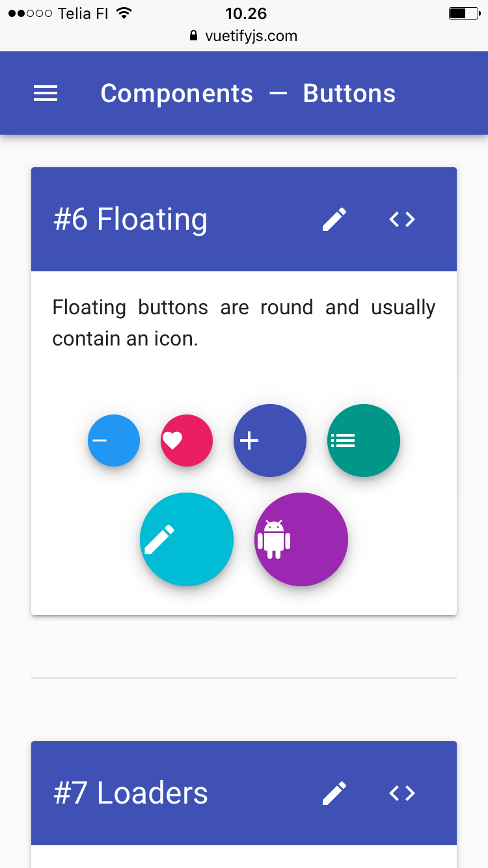Click the edit pencil icon on the #7 Loaders card
The image size is (488, 868).
334,793
